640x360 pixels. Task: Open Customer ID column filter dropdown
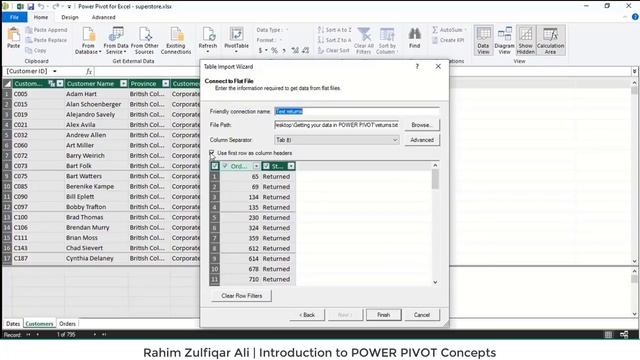coord(60,84)
